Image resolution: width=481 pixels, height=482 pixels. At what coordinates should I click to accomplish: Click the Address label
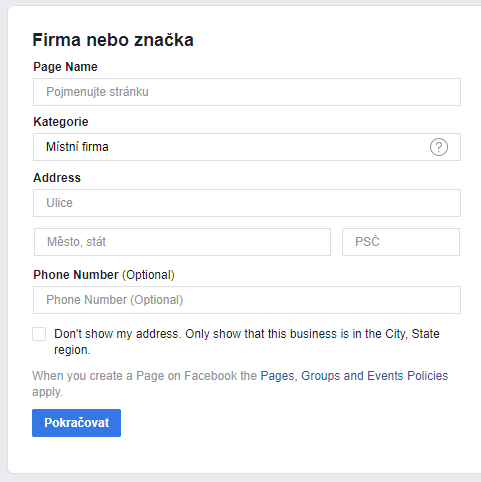[x=57, y=178]
